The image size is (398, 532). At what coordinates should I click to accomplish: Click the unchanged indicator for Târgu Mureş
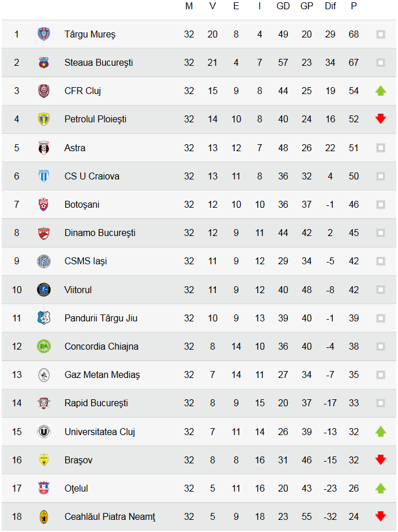pos(380,34)
